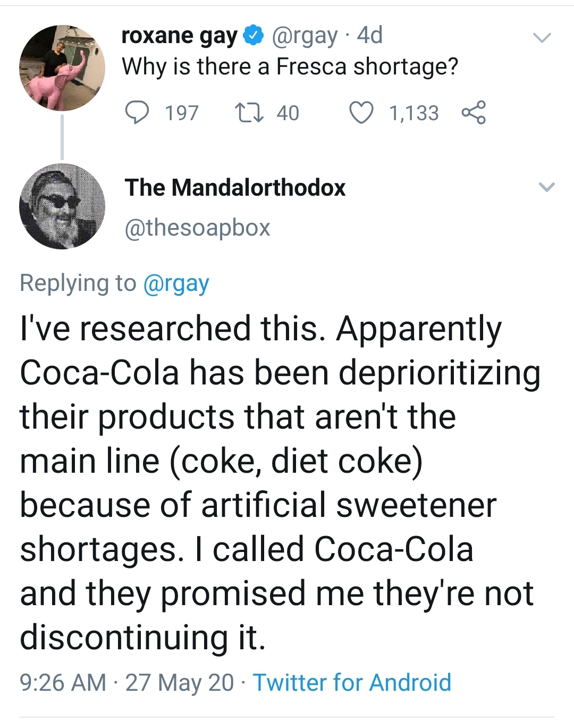Click the 197 replies count
Viewport: 574px width, 728px height.
pyautogui.click(x=181, y=113)
